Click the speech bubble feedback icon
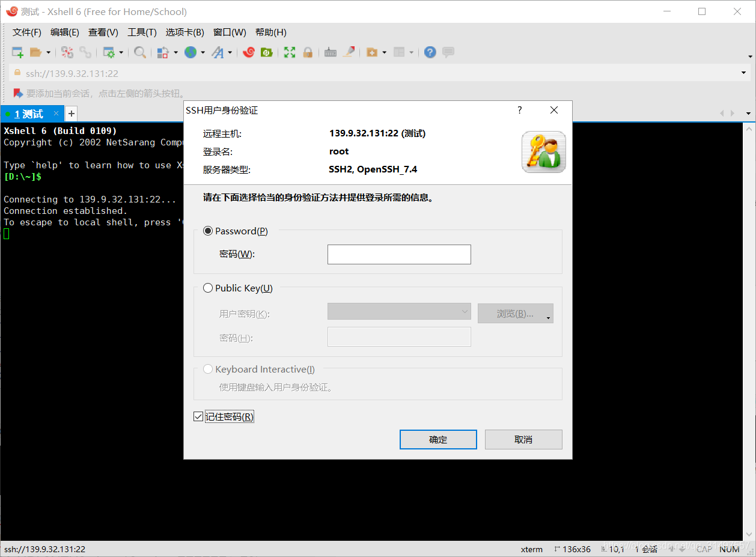756x557 pixels. pyautogui.click(x=448, y=52)
